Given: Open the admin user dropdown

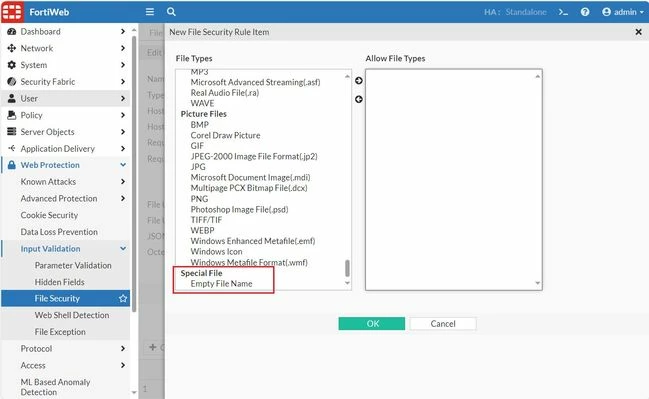Looking at the screenshot, I should 623,12.
